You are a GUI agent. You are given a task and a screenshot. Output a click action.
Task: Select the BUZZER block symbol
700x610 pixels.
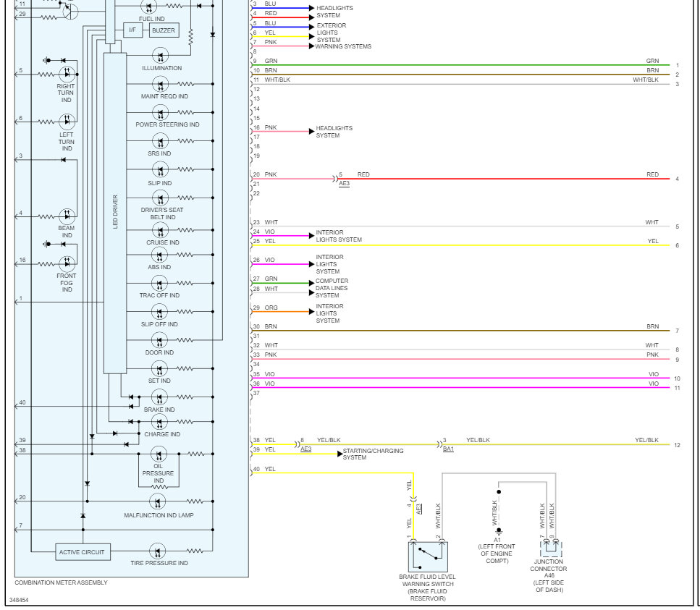click(x=165, y=30)
